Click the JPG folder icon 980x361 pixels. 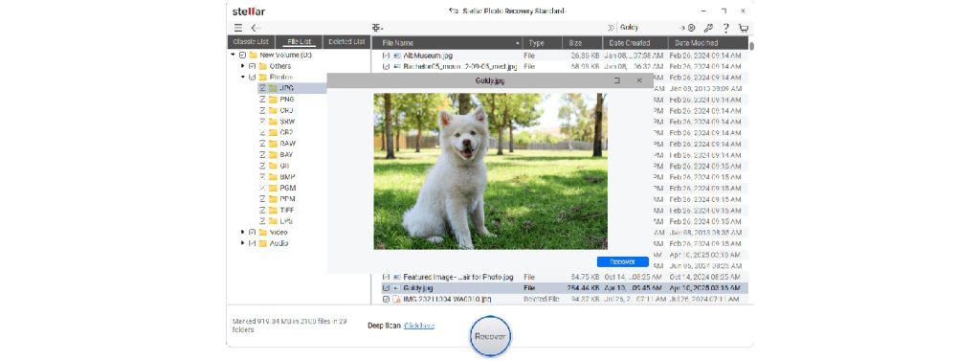coord(273,88)
